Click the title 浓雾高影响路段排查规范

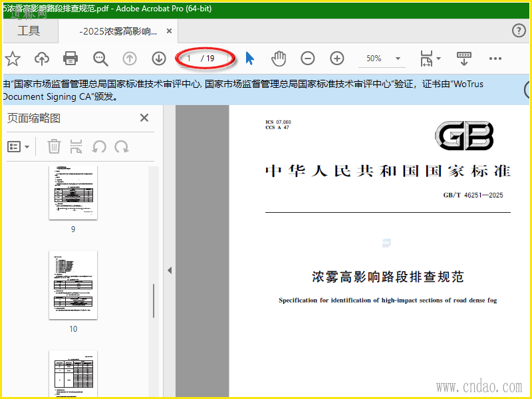coord(388,277)
